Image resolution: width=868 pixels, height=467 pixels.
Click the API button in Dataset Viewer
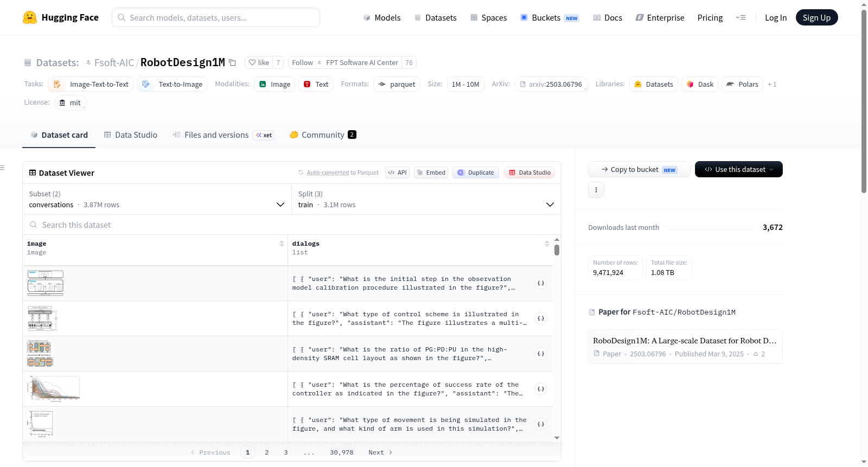pos(397,172)
